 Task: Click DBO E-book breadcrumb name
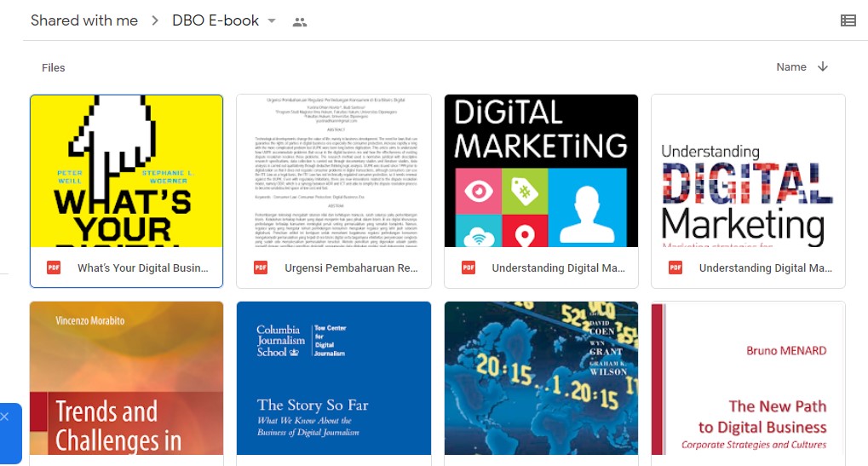pos(216,20)
